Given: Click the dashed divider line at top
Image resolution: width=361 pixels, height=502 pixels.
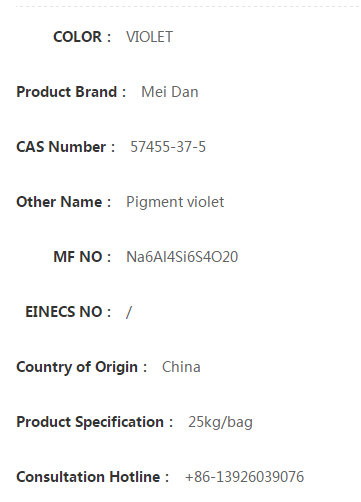Looking at the screenshot, I should [x=187, y=6].
